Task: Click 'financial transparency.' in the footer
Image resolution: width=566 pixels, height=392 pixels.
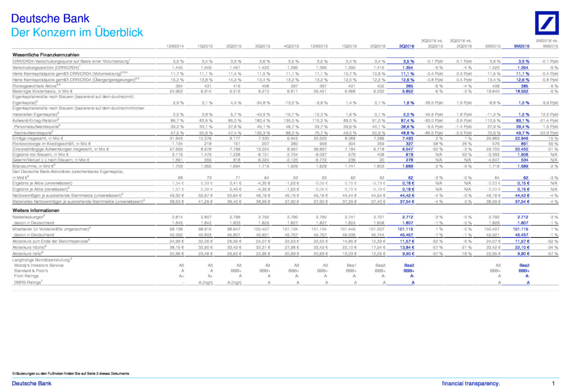Action: point(471,383)
